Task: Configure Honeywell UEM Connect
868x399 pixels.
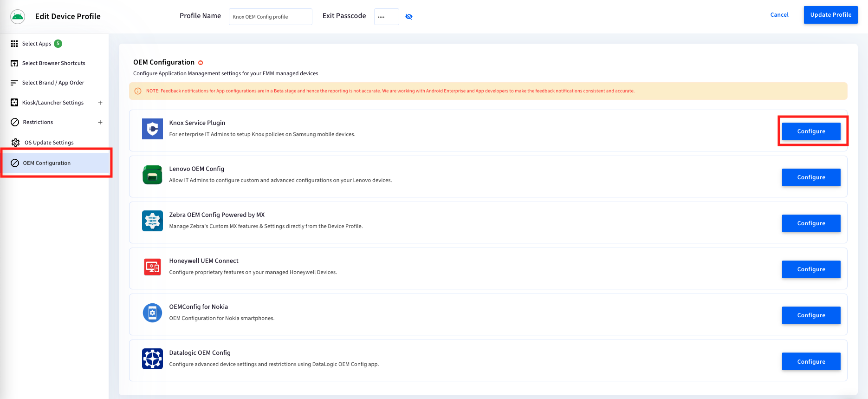Action: pos(811,269)
